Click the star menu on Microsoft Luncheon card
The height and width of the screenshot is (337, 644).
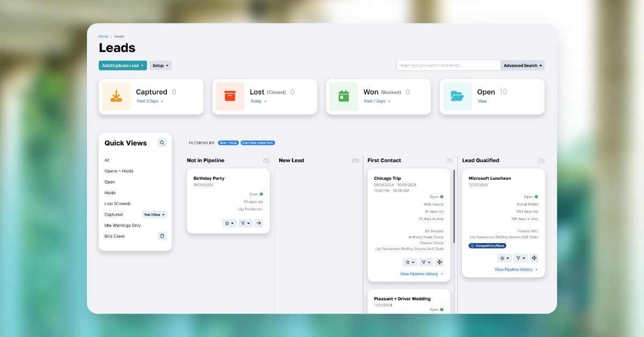504,258
